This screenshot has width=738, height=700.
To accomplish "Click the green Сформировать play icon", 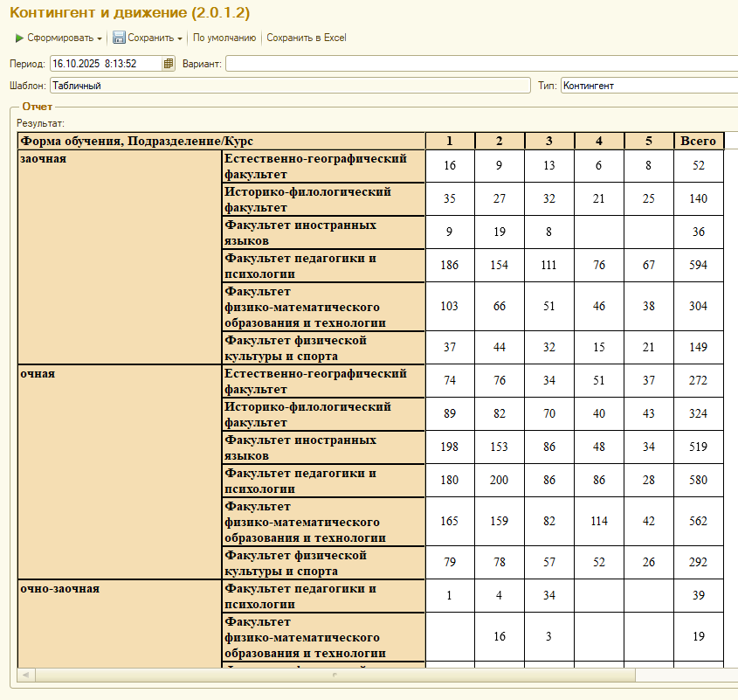I will point(19,38).
